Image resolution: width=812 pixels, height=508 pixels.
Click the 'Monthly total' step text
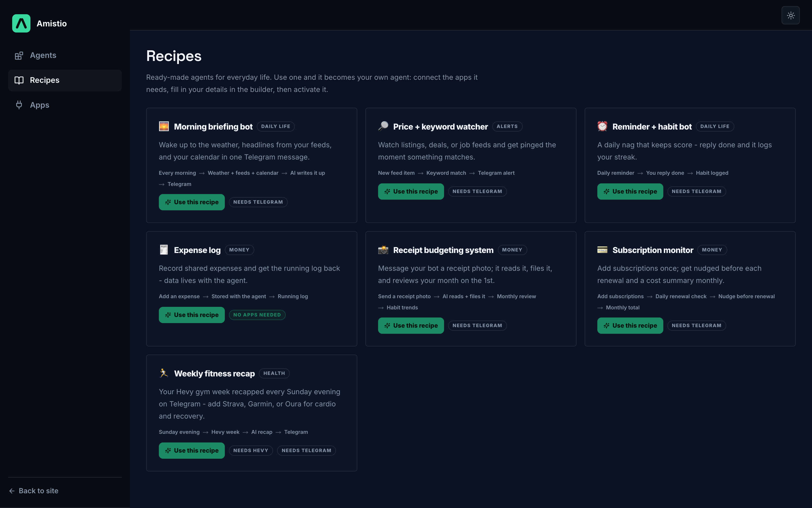[622, 307]
